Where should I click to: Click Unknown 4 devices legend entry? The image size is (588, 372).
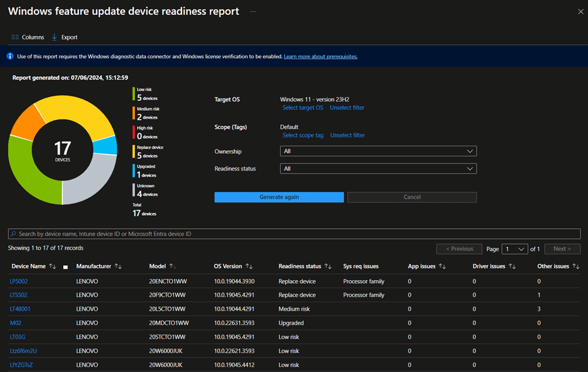coord(145,190)
